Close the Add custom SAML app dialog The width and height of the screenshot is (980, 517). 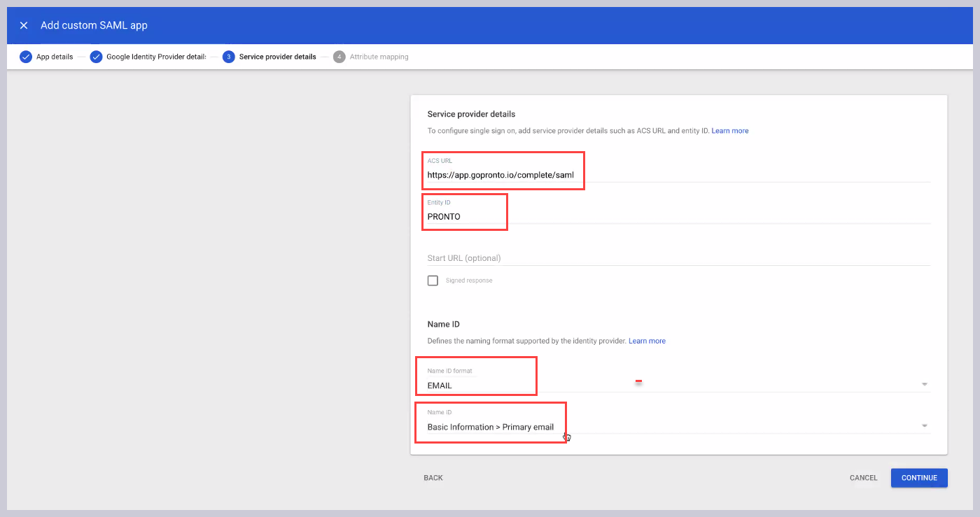pyautogui.click(x=23, y=25)
